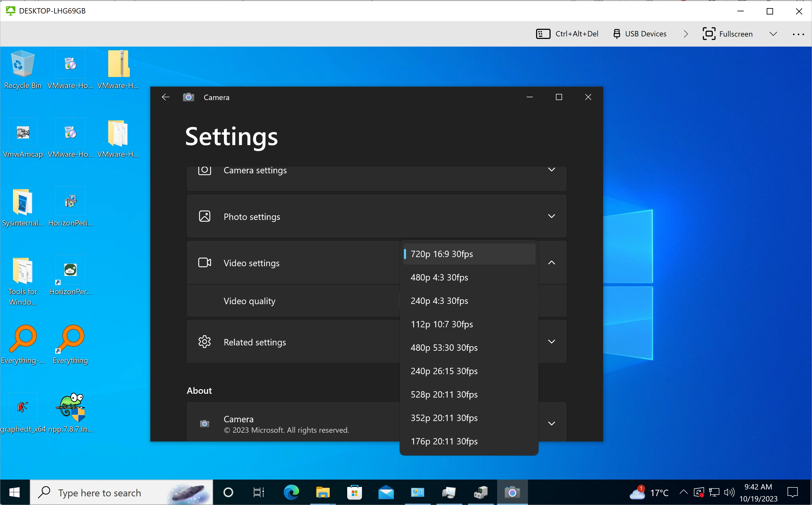This screenshot has height=505, width=812.
Task: Expand the Photo settings section
Action: [377, 216]
